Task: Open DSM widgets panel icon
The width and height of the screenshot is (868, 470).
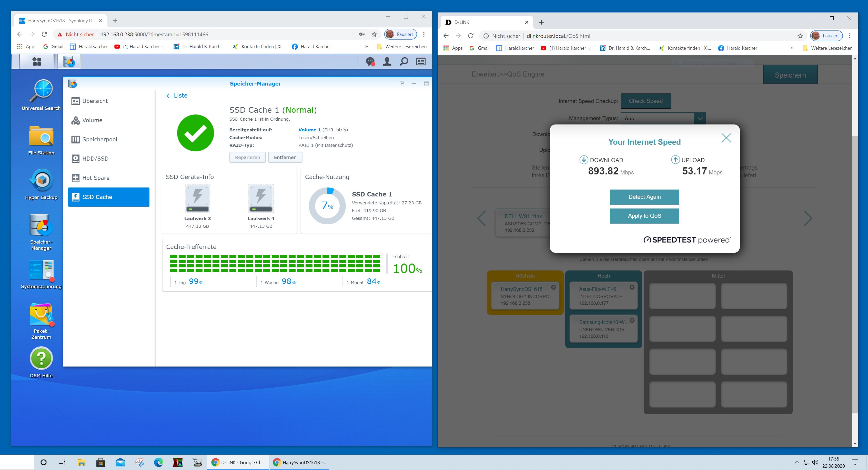Action: tap(421, 62)
